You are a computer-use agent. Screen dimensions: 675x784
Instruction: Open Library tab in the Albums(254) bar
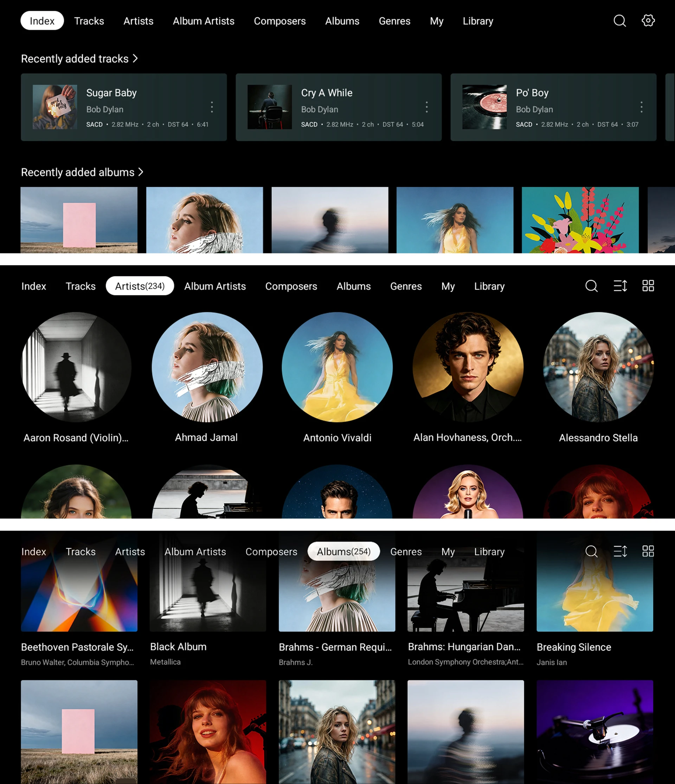(x=489, y=551)
